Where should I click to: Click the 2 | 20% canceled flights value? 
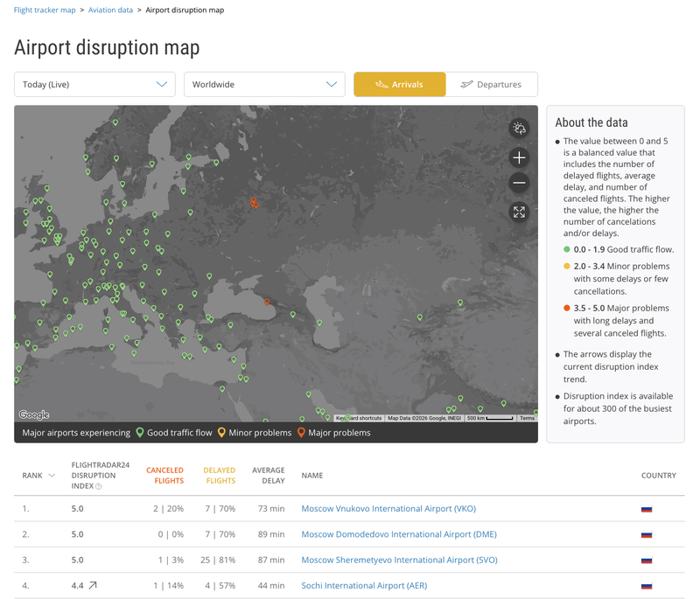tap(168, 508)
